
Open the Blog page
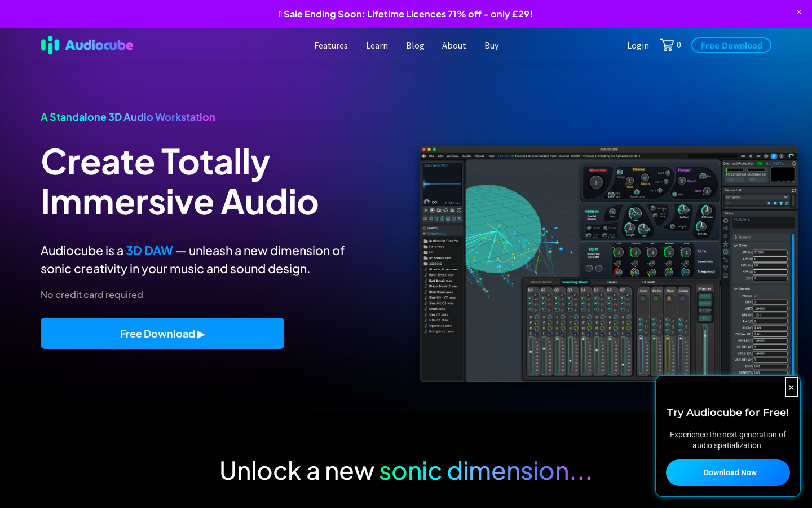415,46
